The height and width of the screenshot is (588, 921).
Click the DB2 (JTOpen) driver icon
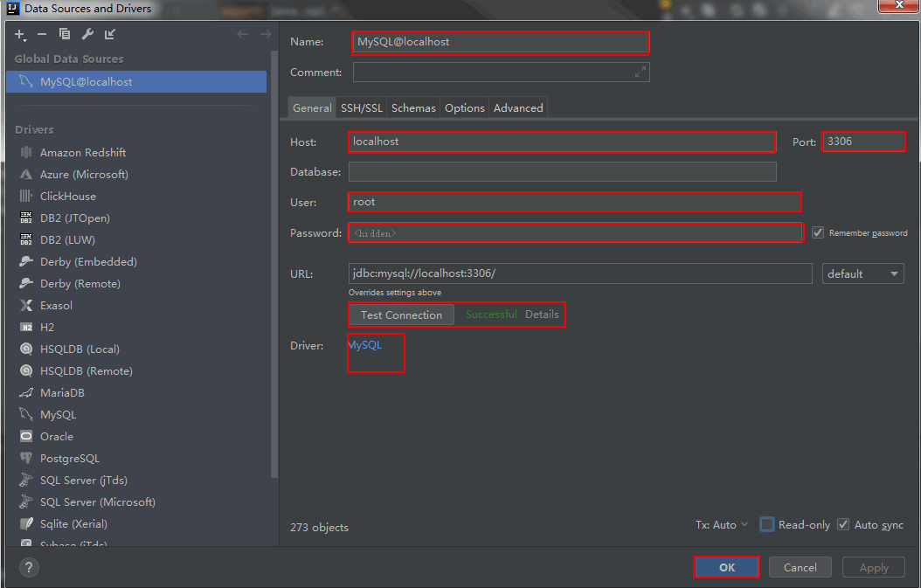26,218
